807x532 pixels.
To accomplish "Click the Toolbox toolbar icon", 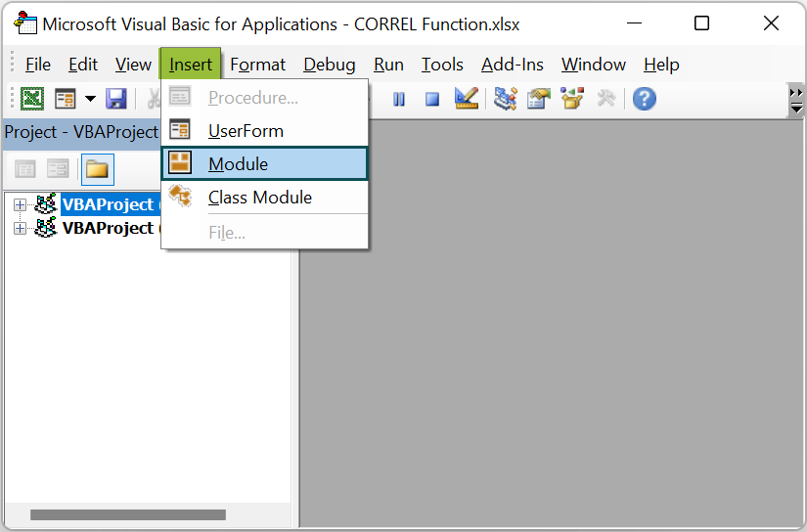I will (606, 98).
